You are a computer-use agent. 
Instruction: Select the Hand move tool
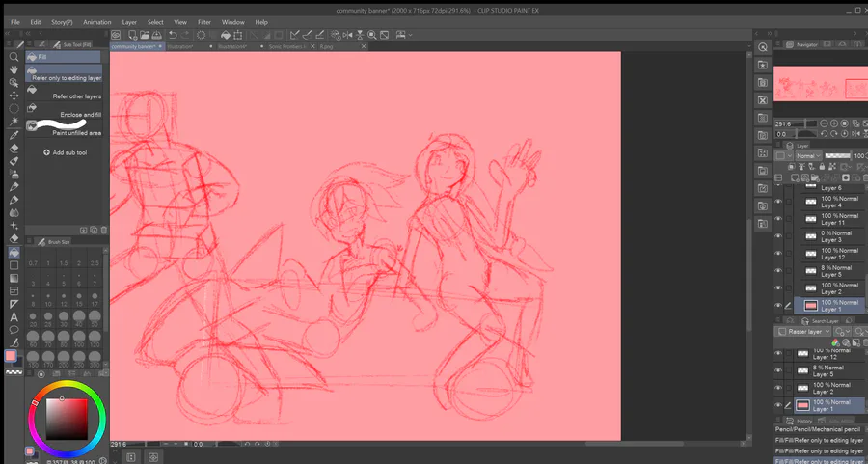click(x=14, y=69)
